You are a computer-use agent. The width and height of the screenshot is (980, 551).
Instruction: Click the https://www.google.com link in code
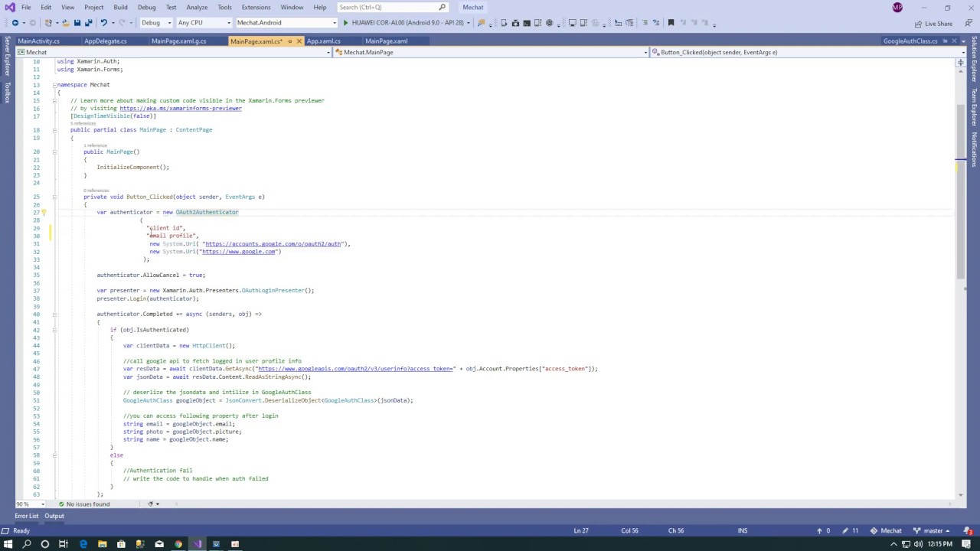(238, 252)
